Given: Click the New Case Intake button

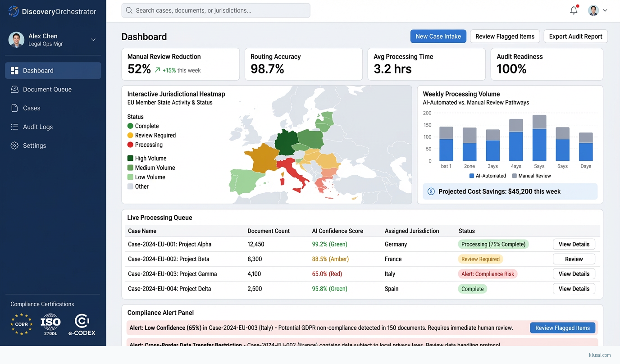Looking at the screenshot, I should [438, 36].
